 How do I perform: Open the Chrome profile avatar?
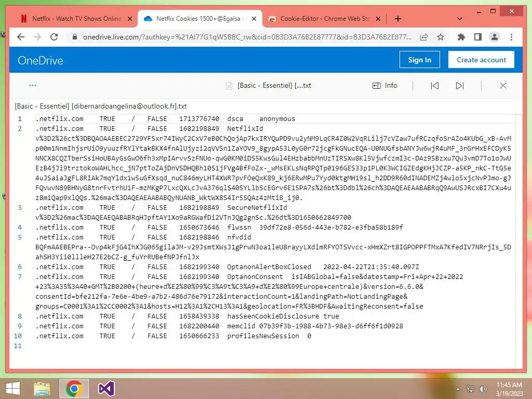[x=495, y=37]
